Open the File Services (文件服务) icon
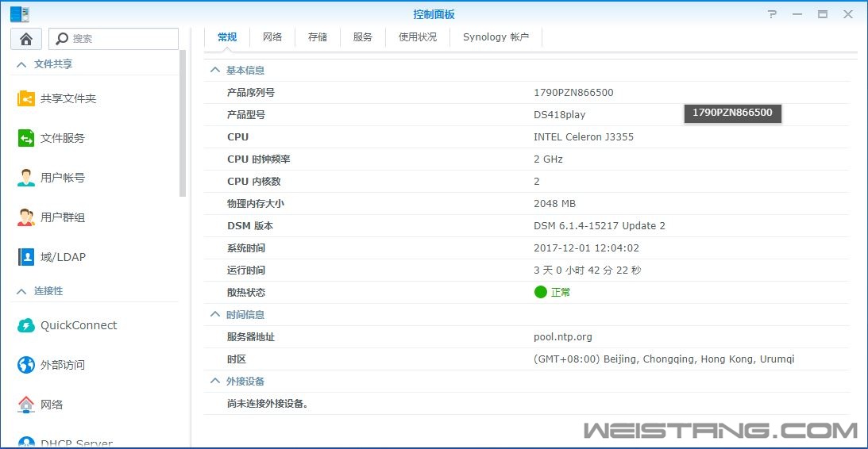The height and width of the screenshot is (449, 868). (26, 138)
